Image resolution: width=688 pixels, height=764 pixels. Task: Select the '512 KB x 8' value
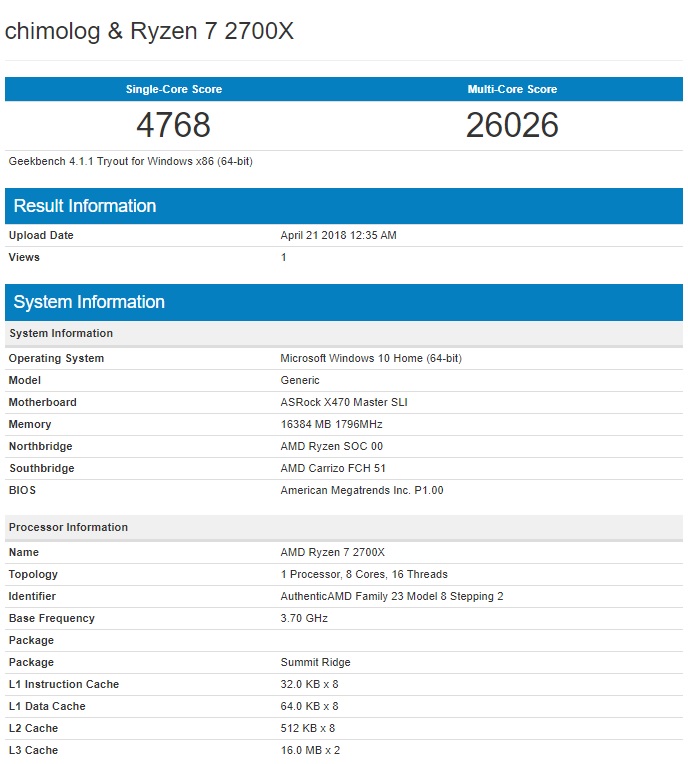308,728
